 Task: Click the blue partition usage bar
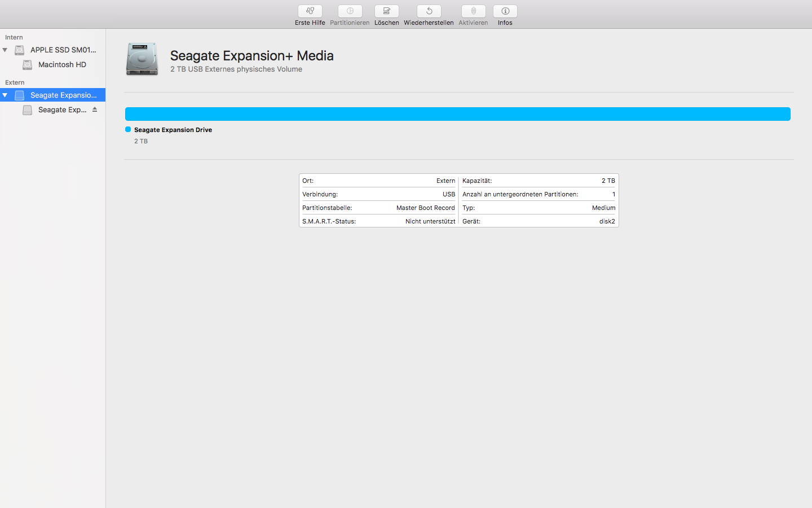tap(457, 114)
